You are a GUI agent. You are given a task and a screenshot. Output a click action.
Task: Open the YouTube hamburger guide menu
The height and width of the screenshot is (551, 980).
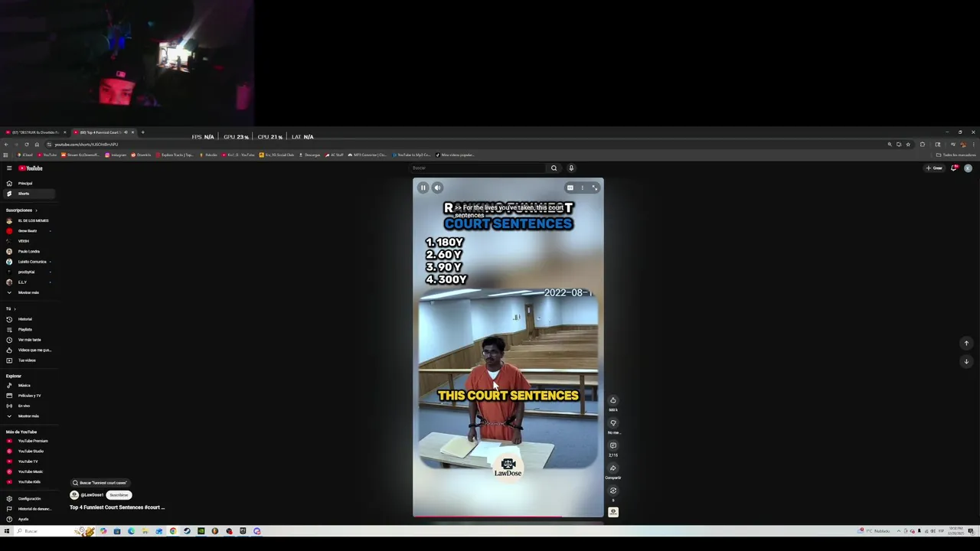[9, 168]
